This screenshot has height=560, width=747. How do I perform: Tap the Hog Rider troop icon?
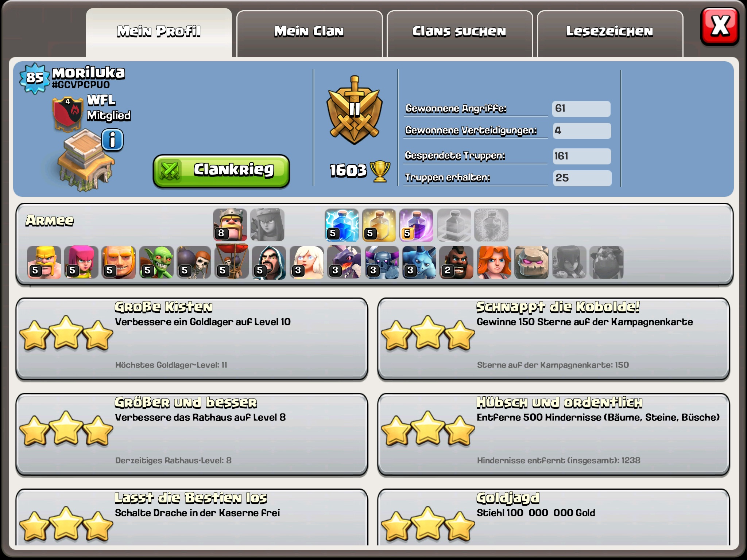(x=456, y=262)
